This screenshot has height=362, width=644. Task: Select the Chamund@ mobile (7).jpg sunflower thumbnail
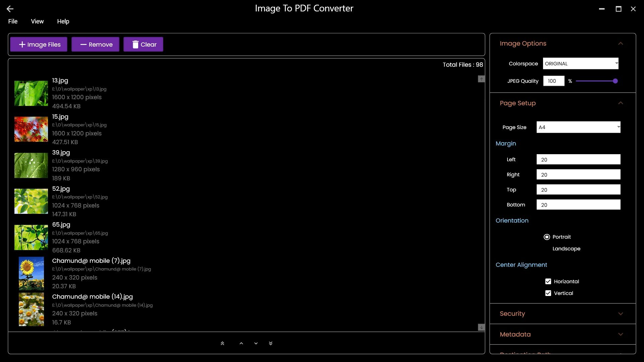(31, 274)
